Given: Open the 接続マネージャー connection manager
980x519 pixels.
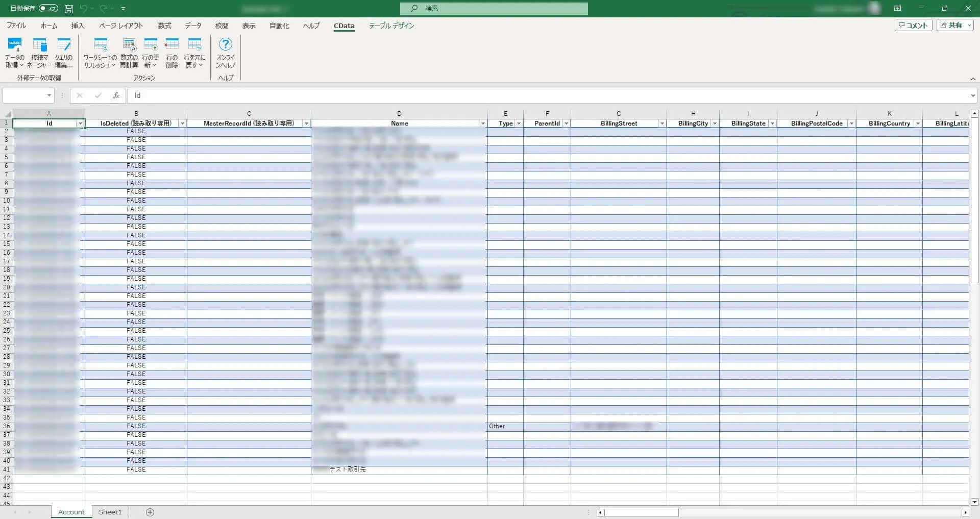Looking at the screenshot, I should point(39,53).
